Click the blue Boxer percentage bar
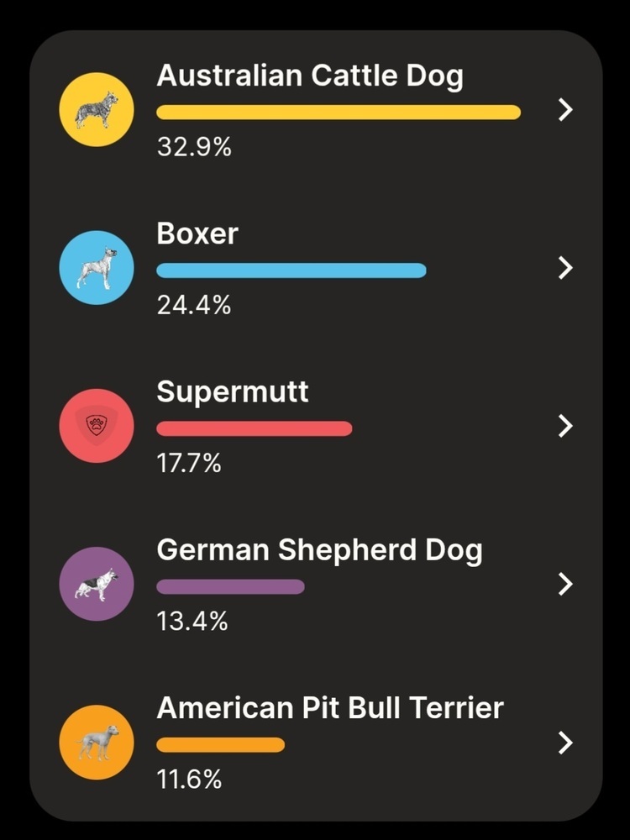This screenshot has width=630, height=840. [291, 270]
